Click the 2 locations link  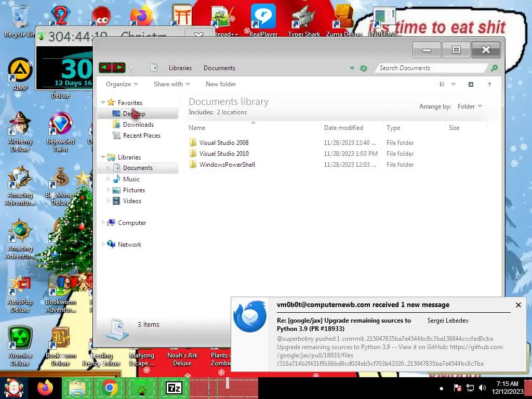click(232, 112)
